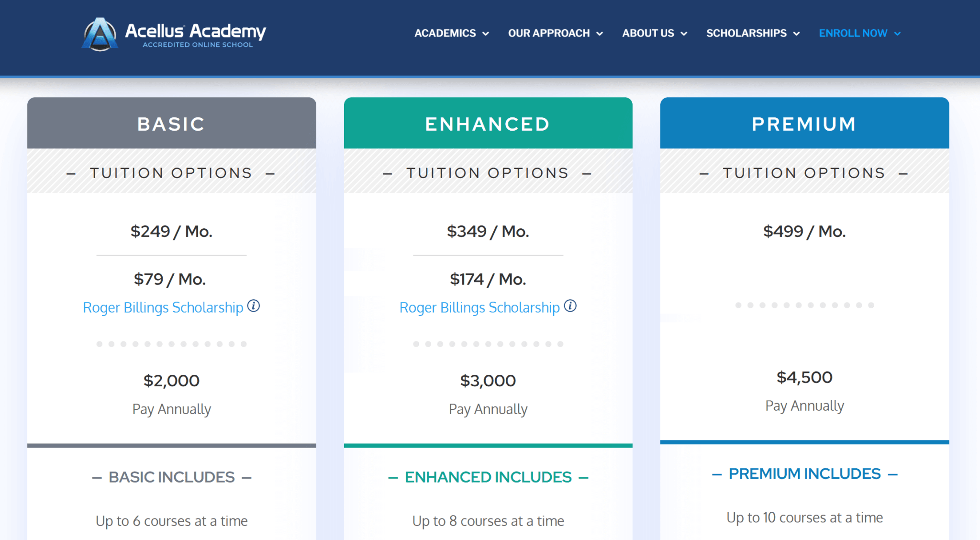Select the PREMIUM plan header
Image resolution: width=980 pixels, height=540 pixels.
pyautogui.click(x=804, y=123)
